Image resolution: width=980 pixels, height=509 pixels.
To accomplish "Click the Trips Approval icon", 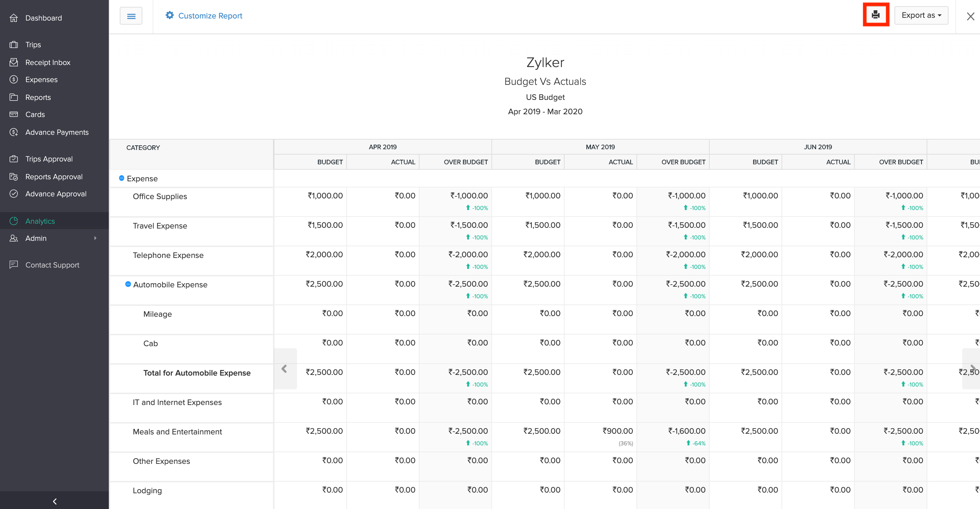I will 14,159.
